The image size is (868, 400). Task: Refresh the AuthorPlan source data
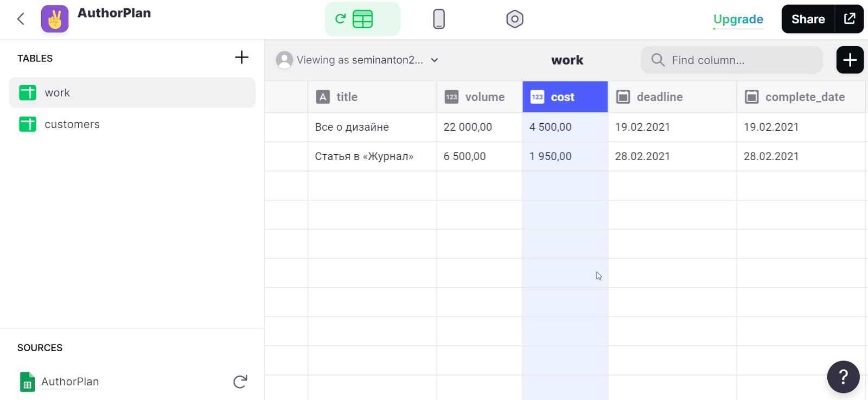coord(240,382)
